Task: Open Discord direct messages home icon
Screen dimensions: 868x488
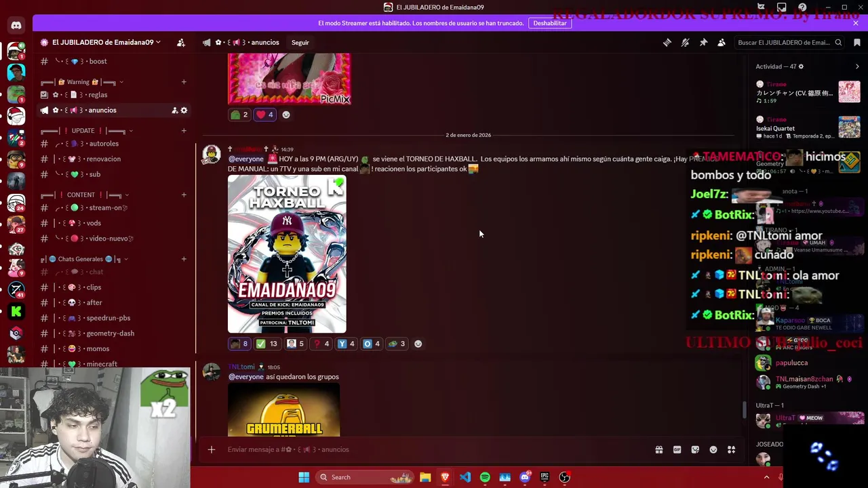Action: tap(16, 26)
